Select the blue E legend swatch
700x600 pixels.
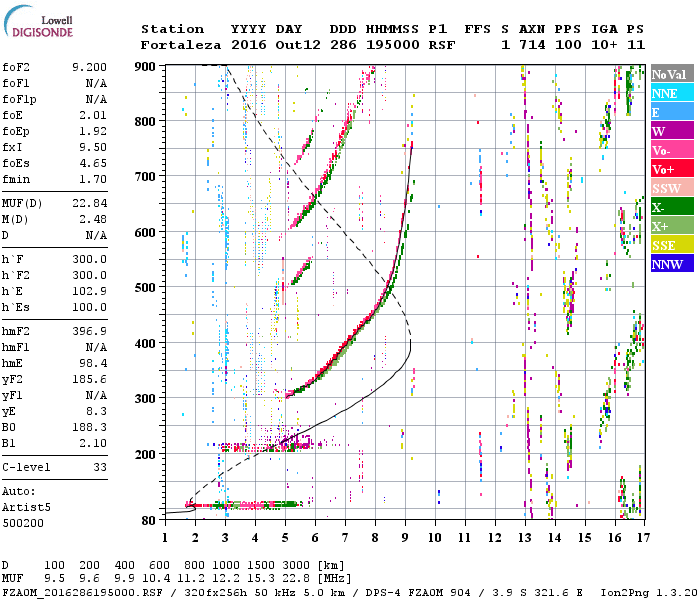click(x=672, y=112)
